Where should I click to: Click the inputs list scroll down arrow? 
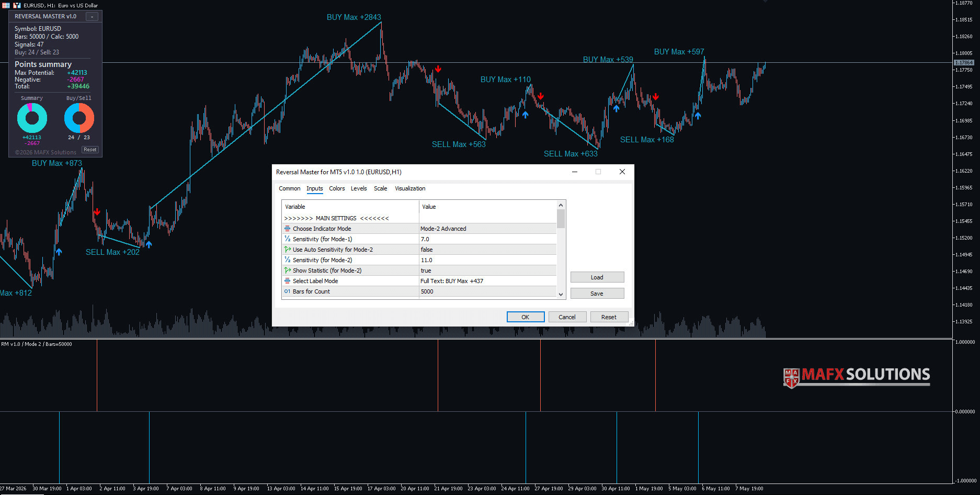pos(561,294)
